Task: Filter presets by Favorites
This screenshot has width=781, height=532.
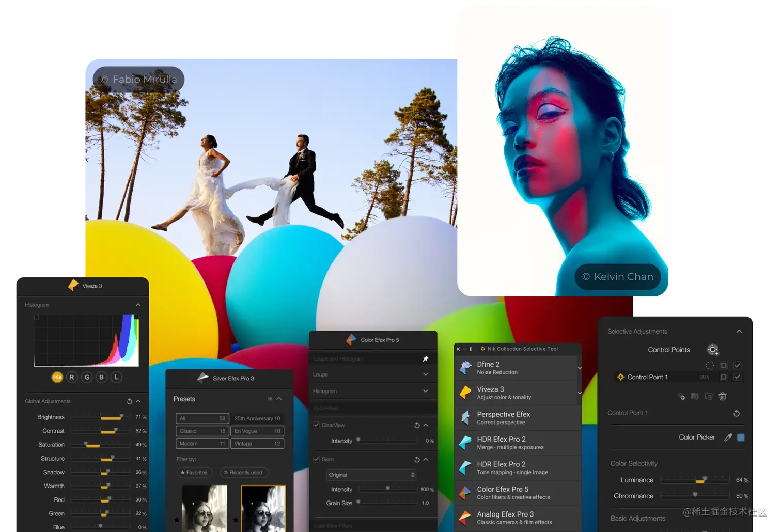Action: pos(194,472)
